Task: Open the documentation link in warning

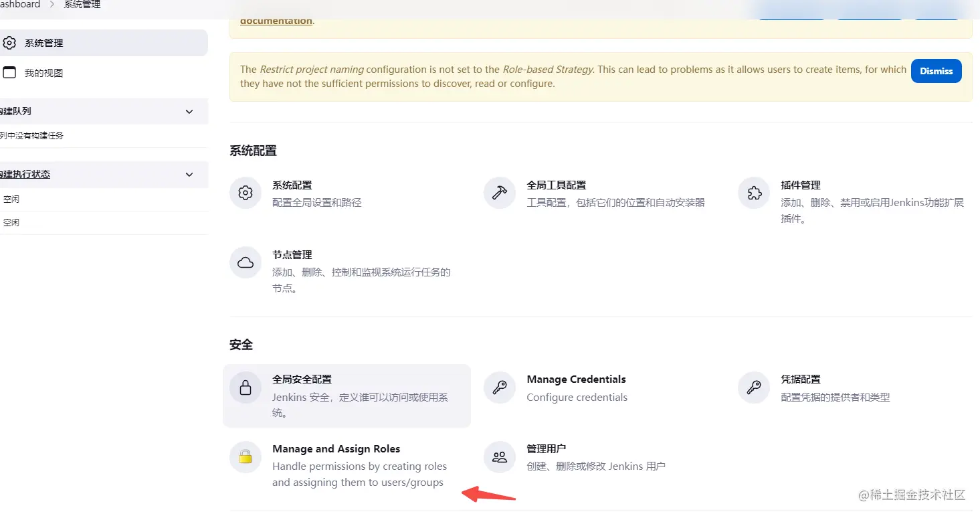Action: (276, 21)
